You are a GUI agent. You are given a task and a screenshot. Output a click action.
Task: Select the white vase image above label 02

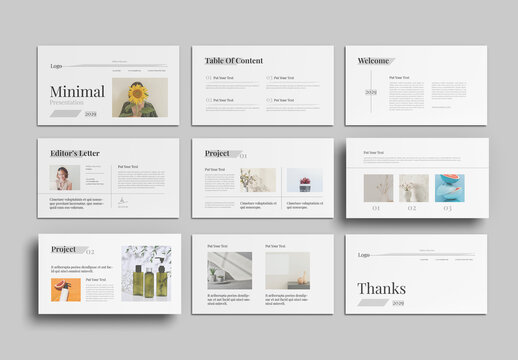(x=414, y=188)
